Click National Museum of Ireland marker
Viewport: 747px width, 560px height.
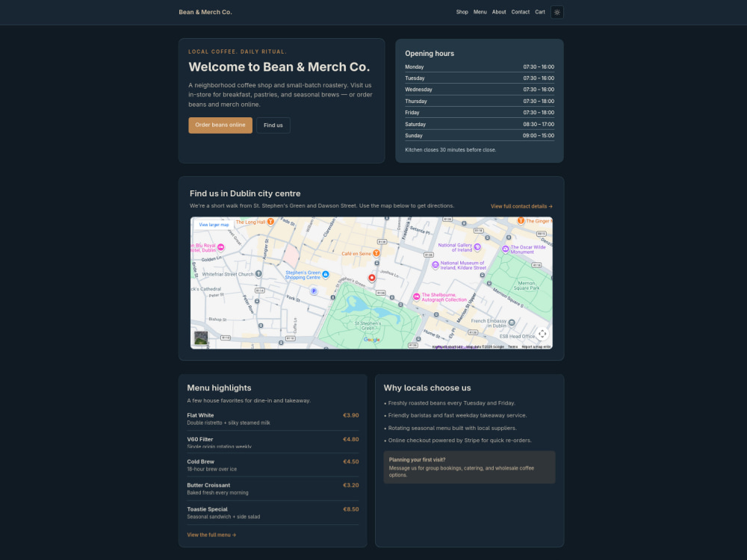tap(435, 265)
